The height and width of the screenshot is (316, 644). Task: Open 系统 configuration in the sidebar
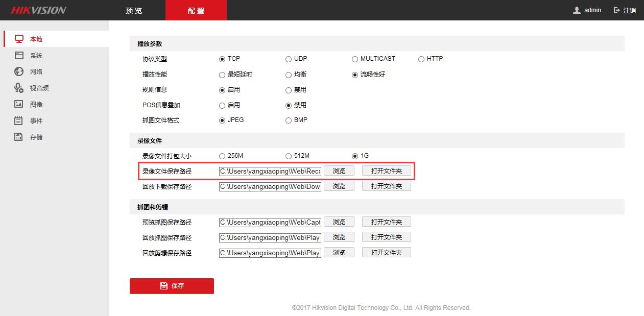tap(19, 55)
